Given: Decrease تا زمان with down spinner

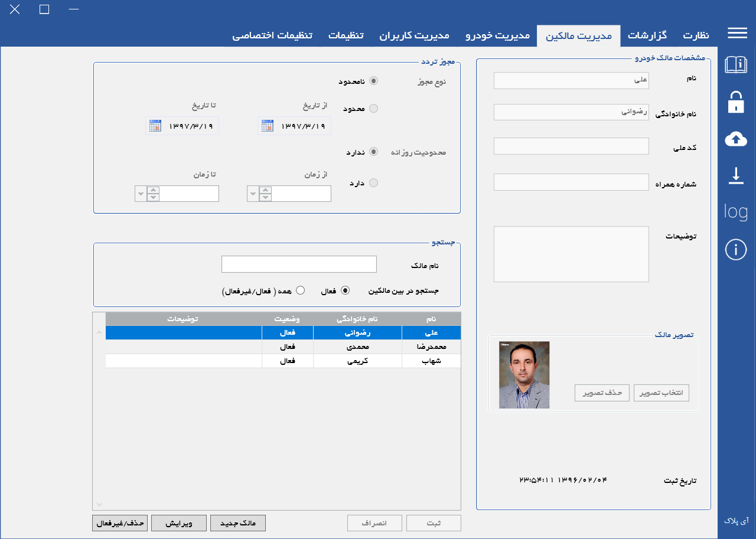Looking at the screenshot, I should click(x=154, y=197).
